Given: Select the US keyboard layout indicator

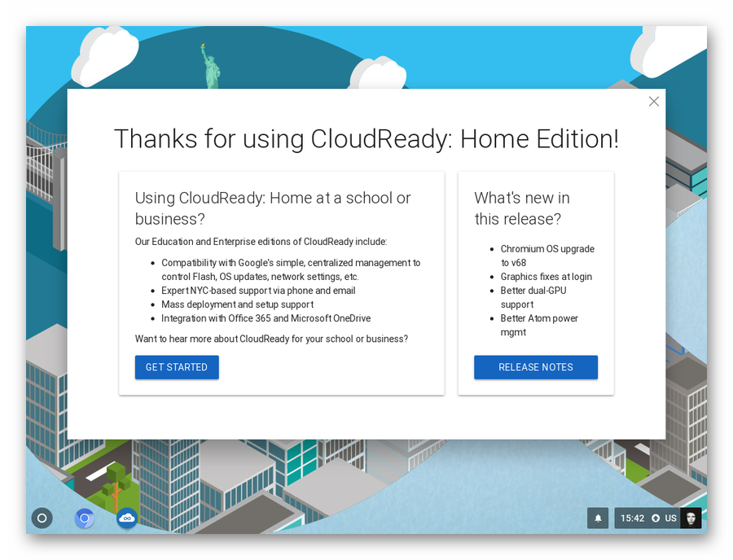Looking at the screenshot, I should pos(671,518).
